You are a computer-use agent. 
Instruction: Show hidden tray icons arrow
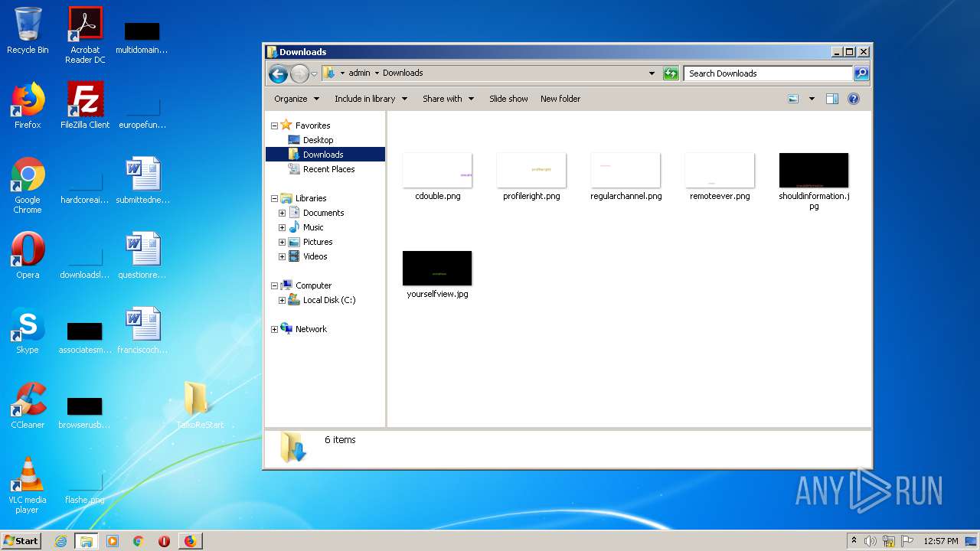click(x=854, y=541)
